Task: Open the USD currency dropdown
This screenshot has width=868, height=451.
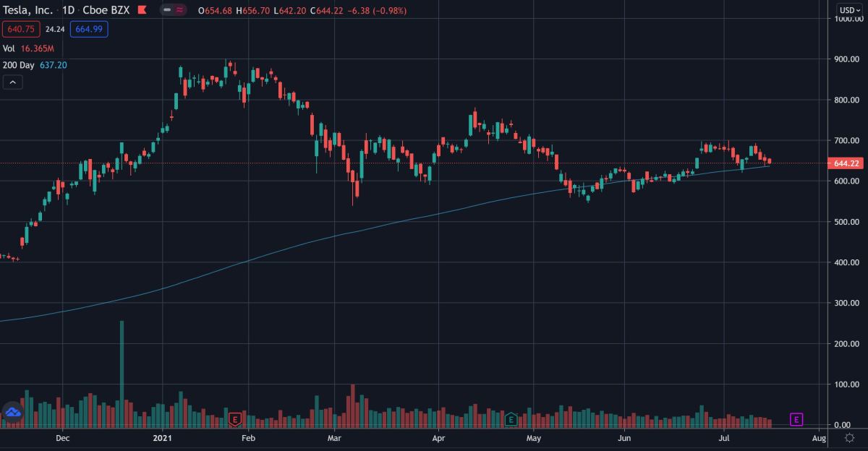Action: click(x=848, y=10)
